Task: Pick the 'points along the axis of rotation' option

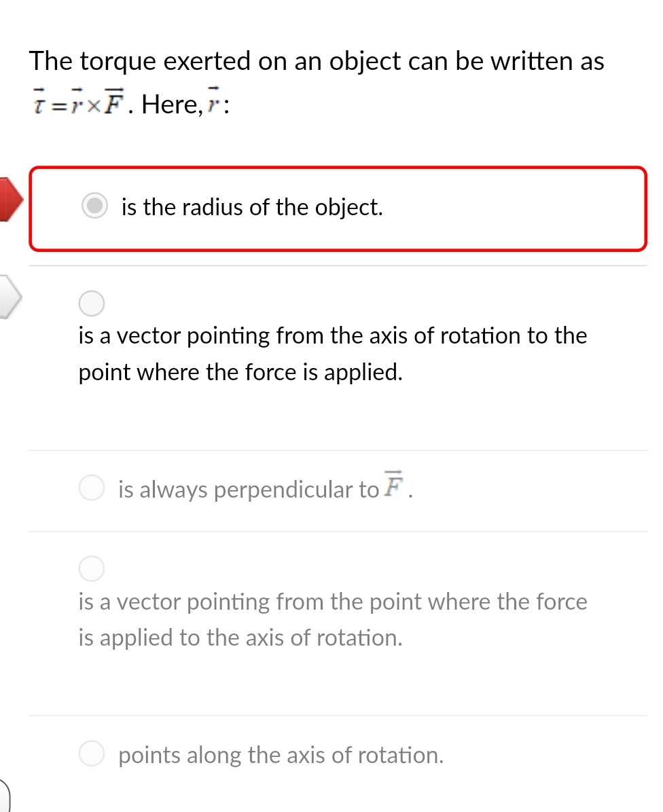Action: [92, 754]
